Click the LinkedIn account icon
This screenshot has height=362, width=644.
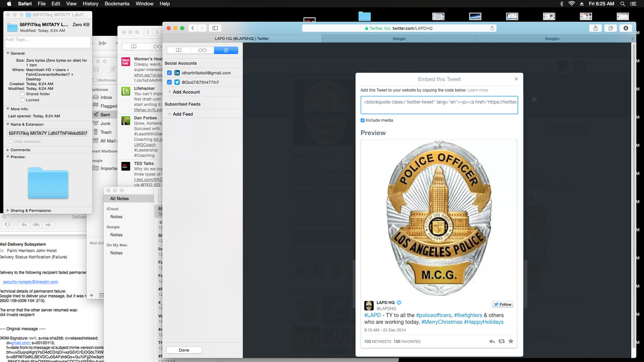177,73
